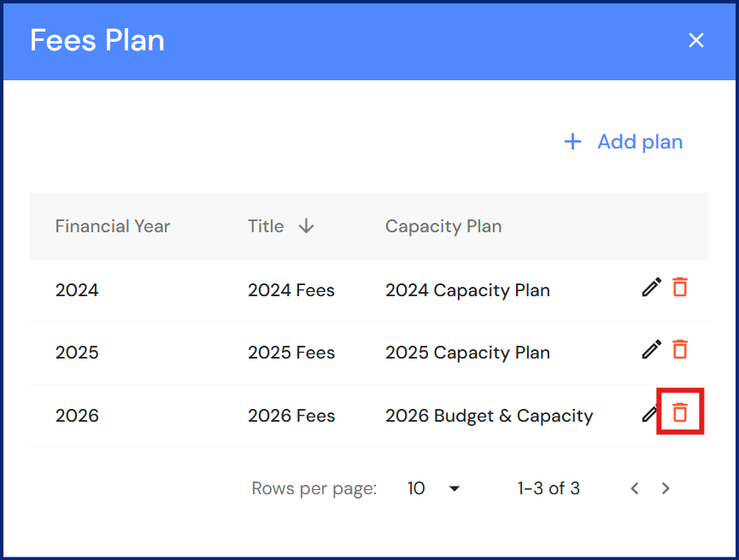Edit the 2024 Fees plan
The width and height of the screenshot is (739, 560).
pyautogui.click(x=651, y=288)
